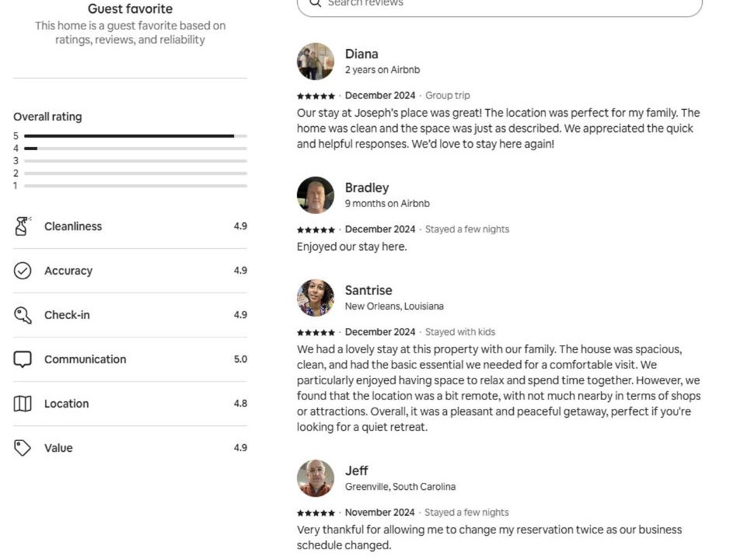
Task: Click the Value price tag icon
Action: (23, 448)
